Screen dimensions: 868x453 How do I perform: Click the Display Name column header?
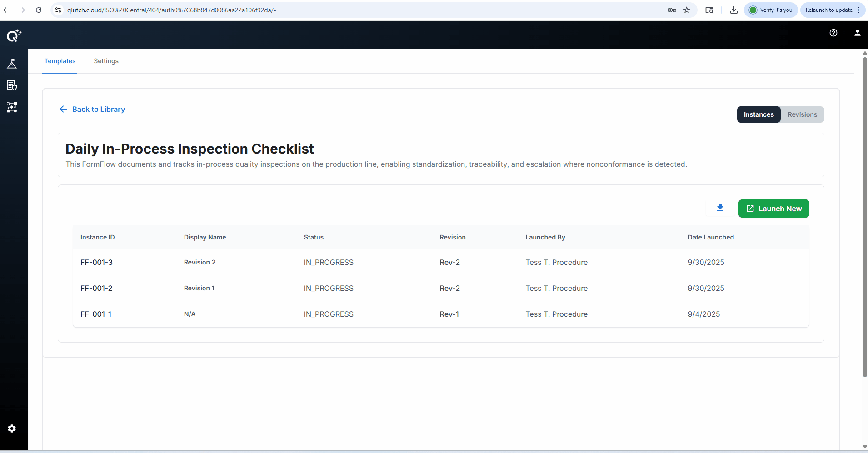click(x=205, y=237)
